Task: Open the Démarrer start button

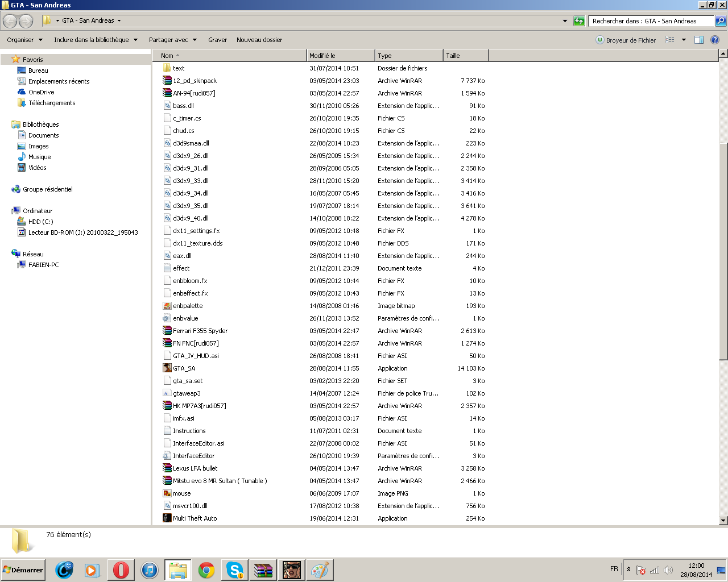Action: click(23, 570)
